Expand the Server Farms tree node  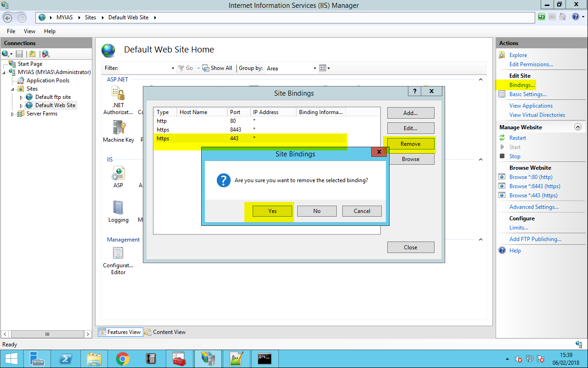pyautogui.click(x=12, y=114)
